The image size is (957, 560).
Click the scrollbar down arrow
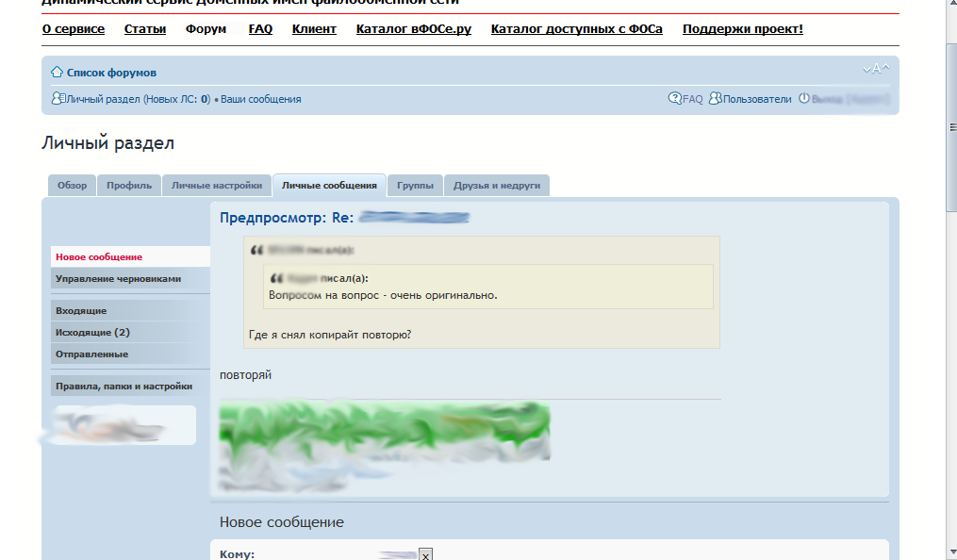pyautogui.click(x=949, y=552)
